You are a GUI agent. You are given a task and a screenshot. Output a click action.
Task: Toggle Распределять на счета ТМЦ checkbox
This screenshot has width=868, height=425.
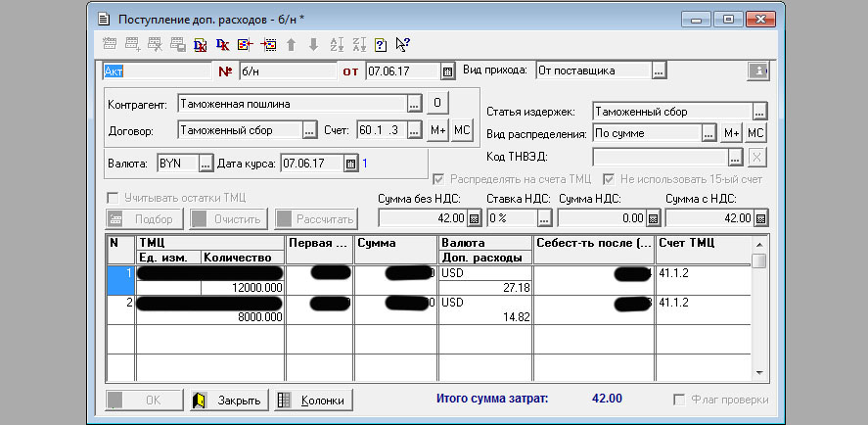[x=438, y=179]
